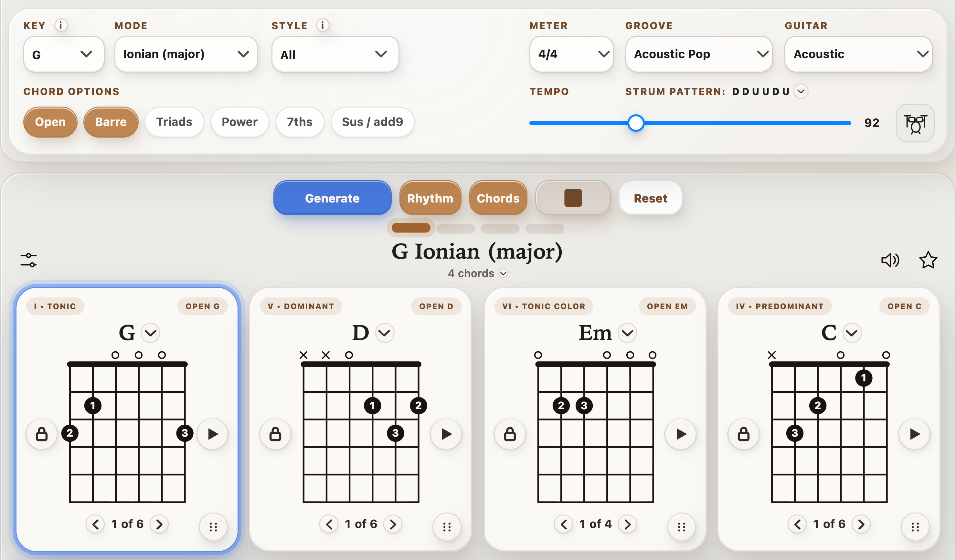Enable the Triads chord option
This screenshot has height=560, width=956.
point(174,122)
